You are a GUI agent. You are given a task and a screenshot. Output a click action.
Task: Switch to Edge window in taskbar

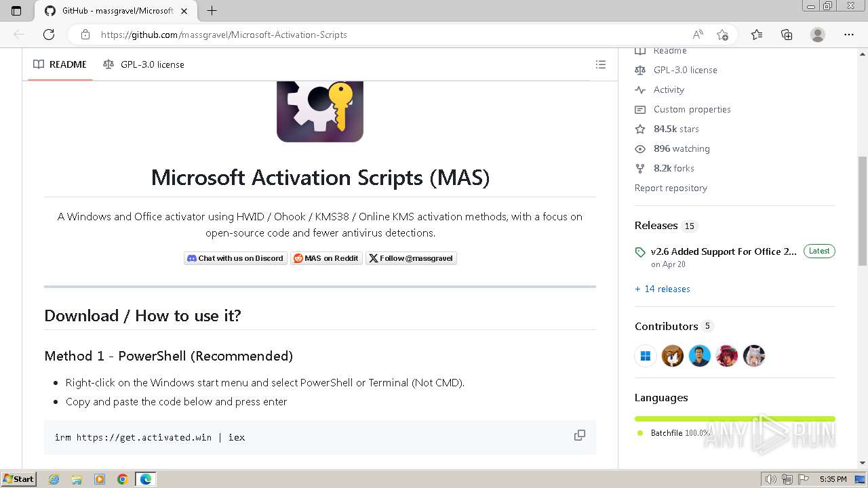146,479
